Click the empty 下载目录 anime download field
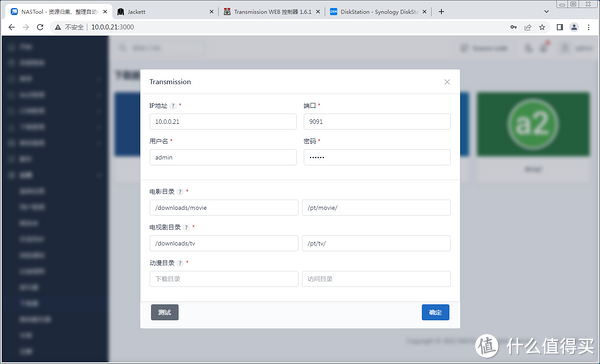600x364 pixels. pos(224,279)
